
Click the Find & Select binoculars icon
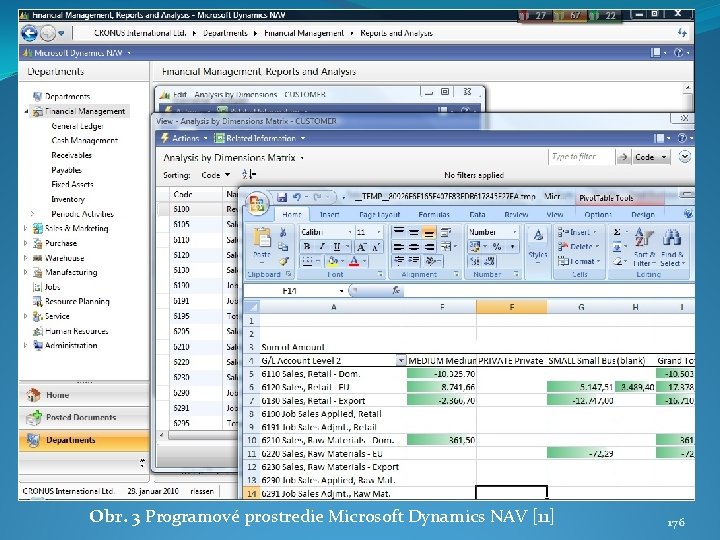[672, 247]
